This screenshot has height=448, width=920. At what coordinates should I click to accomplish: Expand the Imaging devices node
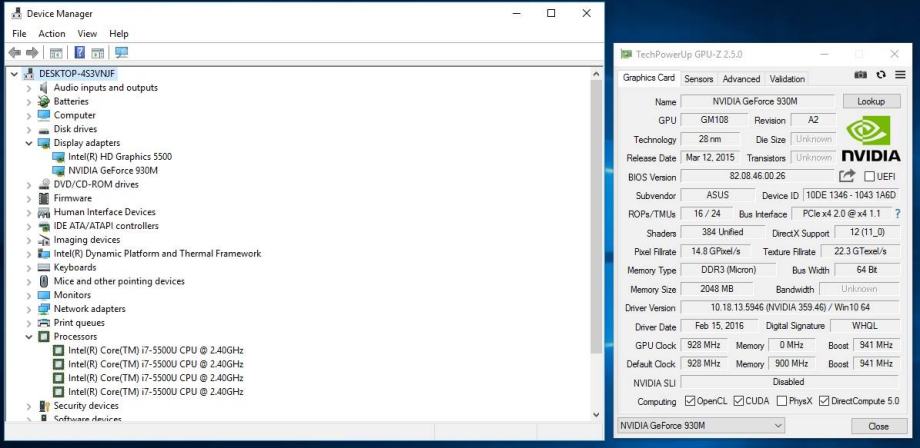tap(29, 240)
